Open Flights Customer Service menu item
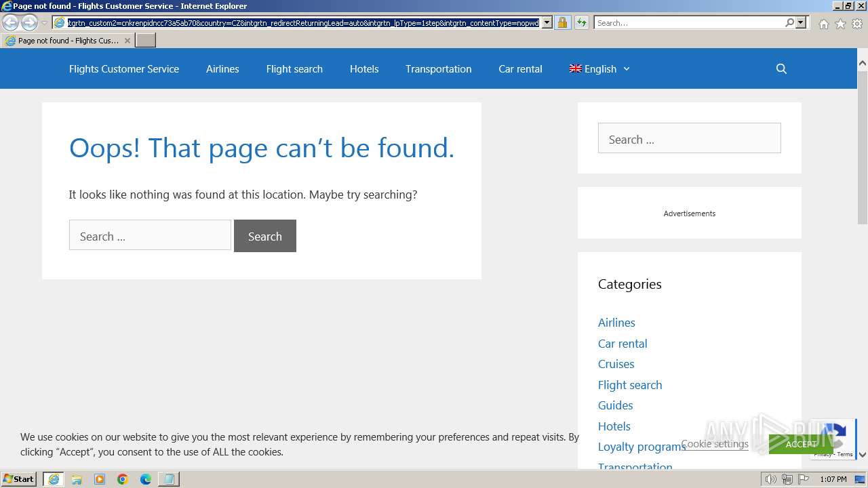Screen dimensions: 868x488 (x=124, y=68)
